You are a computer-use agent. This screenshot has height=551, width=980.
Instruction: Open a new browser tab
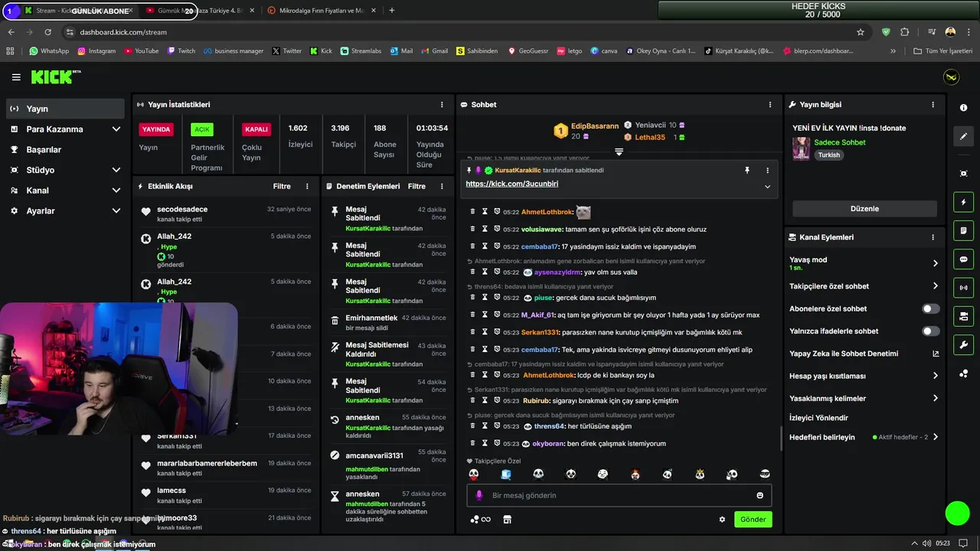pos(391,11)
